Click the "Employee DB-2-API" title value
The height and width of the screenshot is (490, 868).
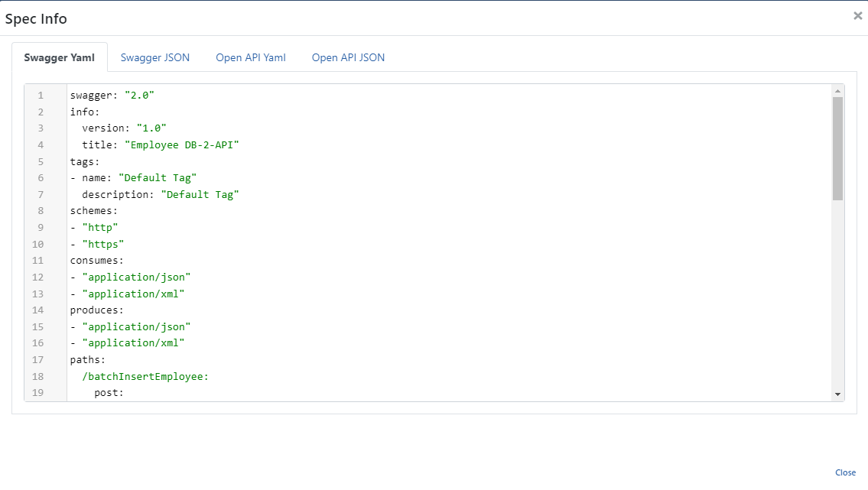187,145
